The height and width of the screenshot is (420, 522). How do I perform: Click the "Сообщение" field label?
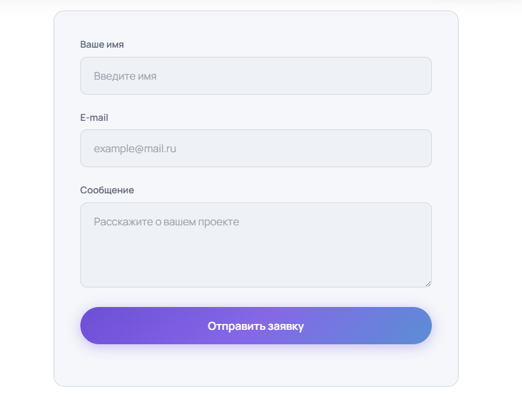click(107, 190)
